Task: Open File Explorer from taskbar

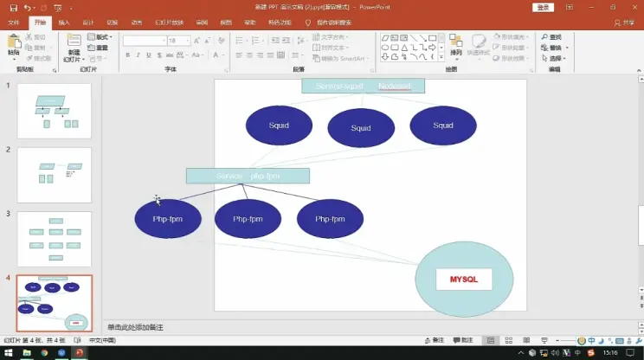Action: (x=27, y=352)
